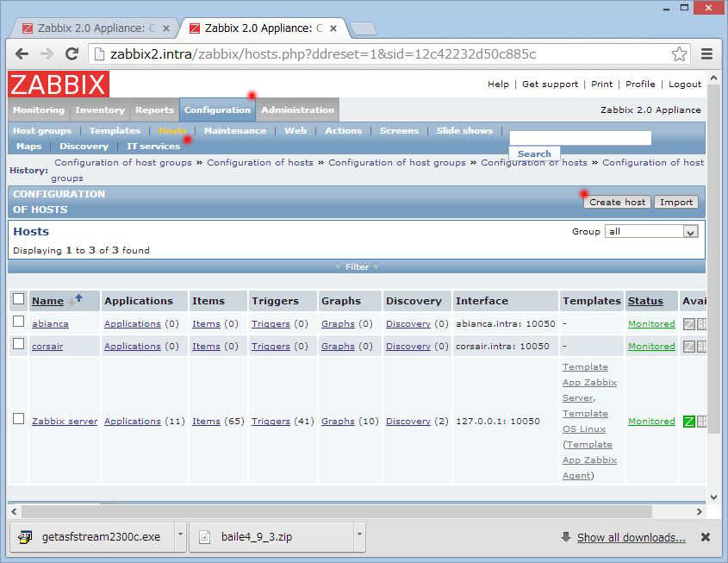
Task: Go to IT services submenu
Action: pos(153,147)
